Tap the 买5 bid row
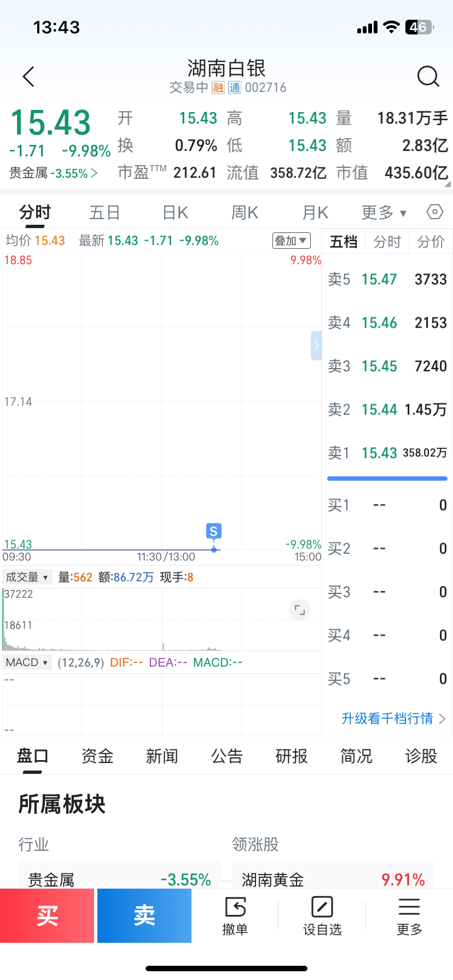 (387, 679)
